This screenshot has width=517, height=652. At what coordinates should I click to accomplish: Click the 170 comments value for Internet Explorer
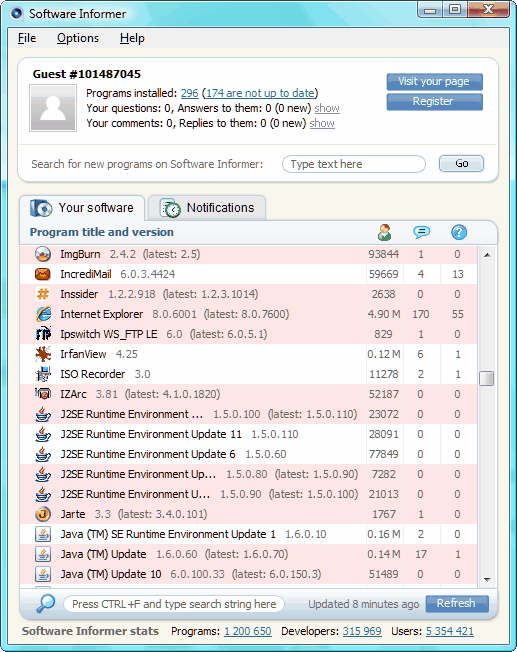coord(421,314)
